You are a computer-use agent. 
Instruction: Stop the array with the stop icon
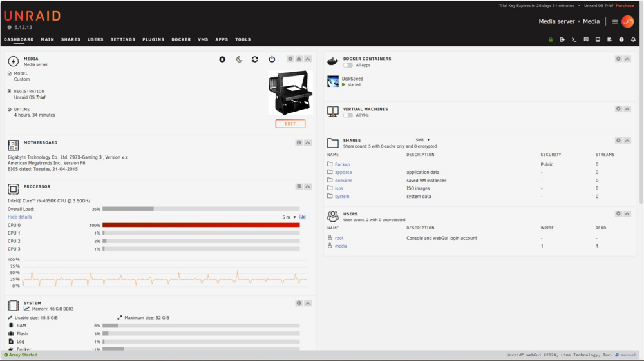(x=222, y=59)
